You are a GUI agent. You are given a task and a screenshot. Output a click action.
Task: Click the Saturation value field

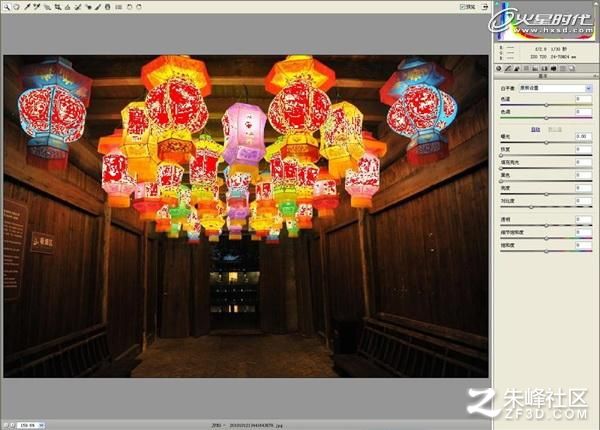584,245
